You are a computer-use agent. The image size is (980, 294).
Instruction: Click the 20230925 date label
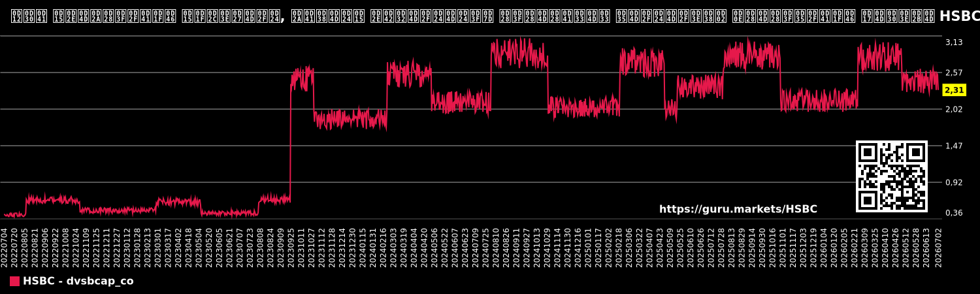[291, 247]
